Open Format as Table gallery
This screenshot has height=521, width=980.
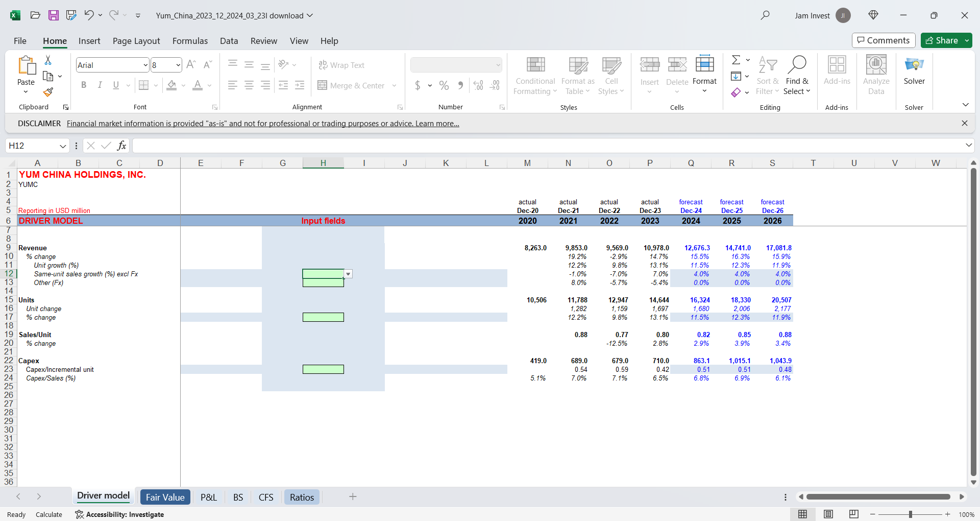[x=578, y=76]
